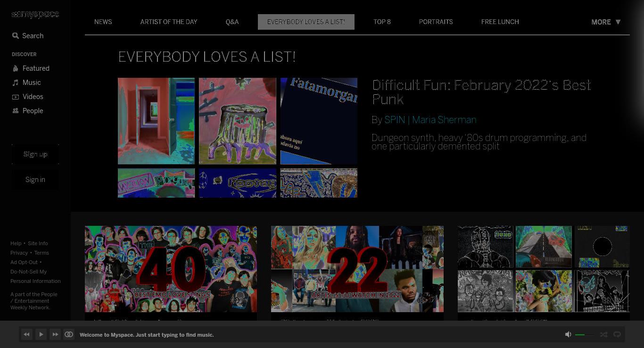Open the Fatamorgana album cover thumbnail
644x348 pixels.
(x=319, y=121)
